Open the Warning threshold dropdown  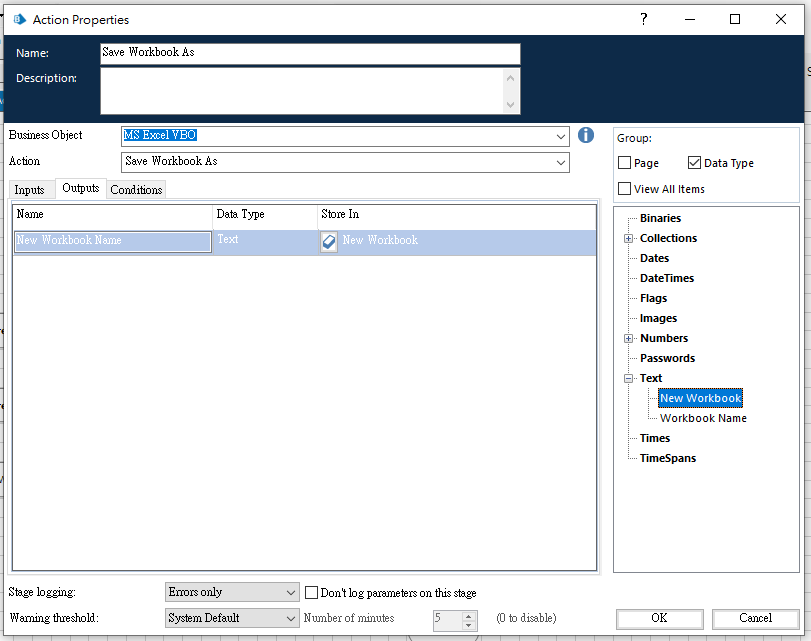[x=232, y=618]
